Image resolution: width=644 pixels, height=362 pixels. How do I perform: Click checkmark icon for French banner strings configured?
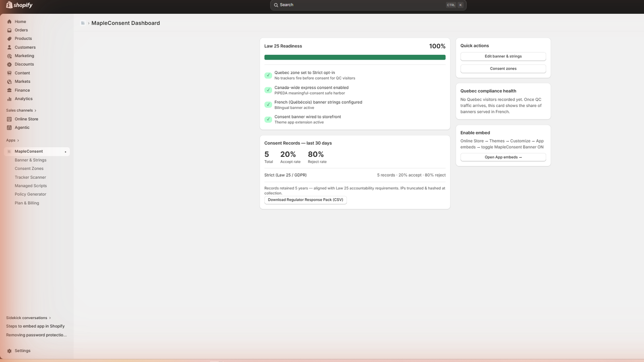[x=268, y=105]
